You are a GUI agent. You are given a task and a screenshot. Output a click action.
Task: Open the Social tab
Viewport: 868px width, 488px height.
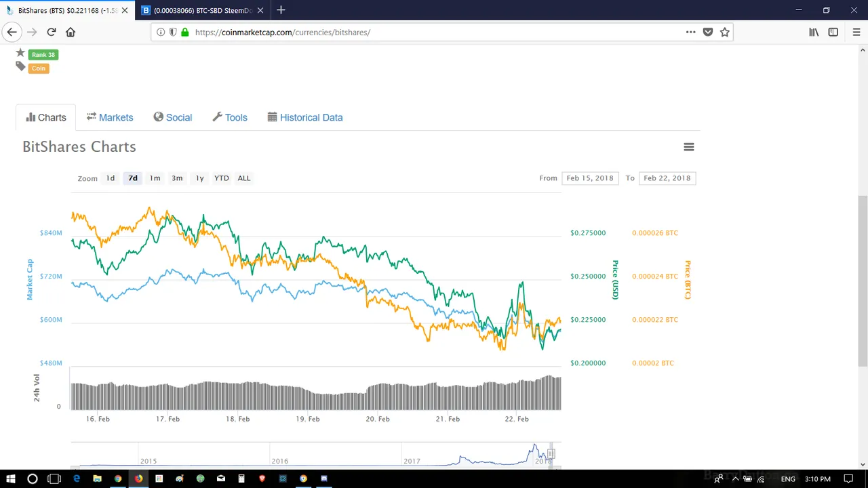click(173, 117)
